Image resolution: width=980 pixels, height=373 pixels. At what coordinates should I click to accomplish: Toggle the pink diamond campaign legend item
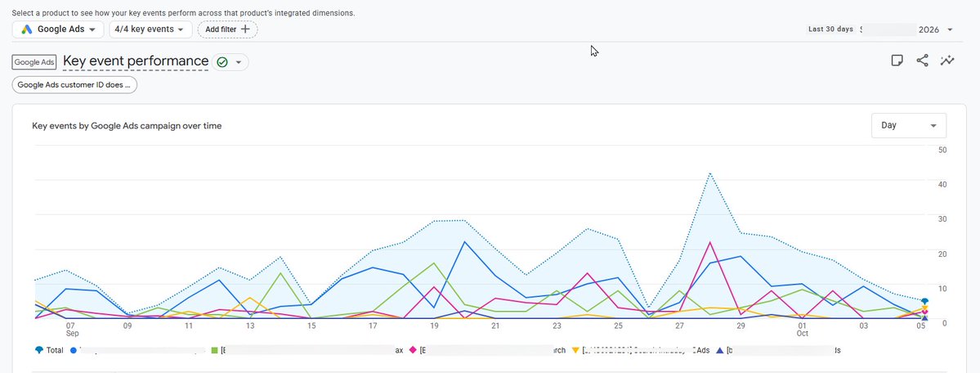point(487,350)
